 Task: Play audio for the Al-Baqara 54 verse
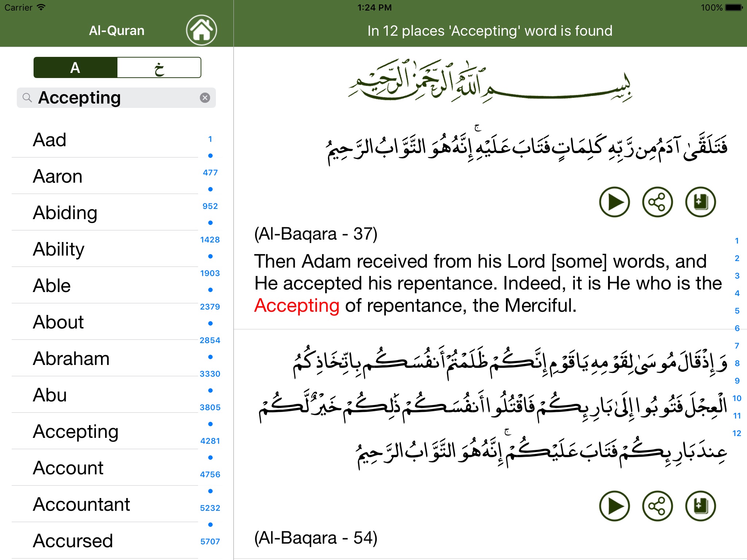614,506
